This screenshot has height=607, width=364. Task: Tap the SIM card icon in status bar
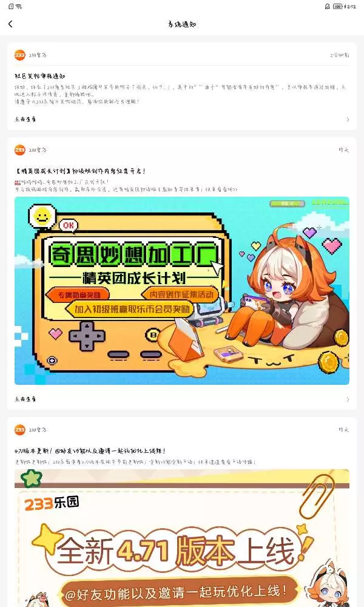click(x=11, y=7)
